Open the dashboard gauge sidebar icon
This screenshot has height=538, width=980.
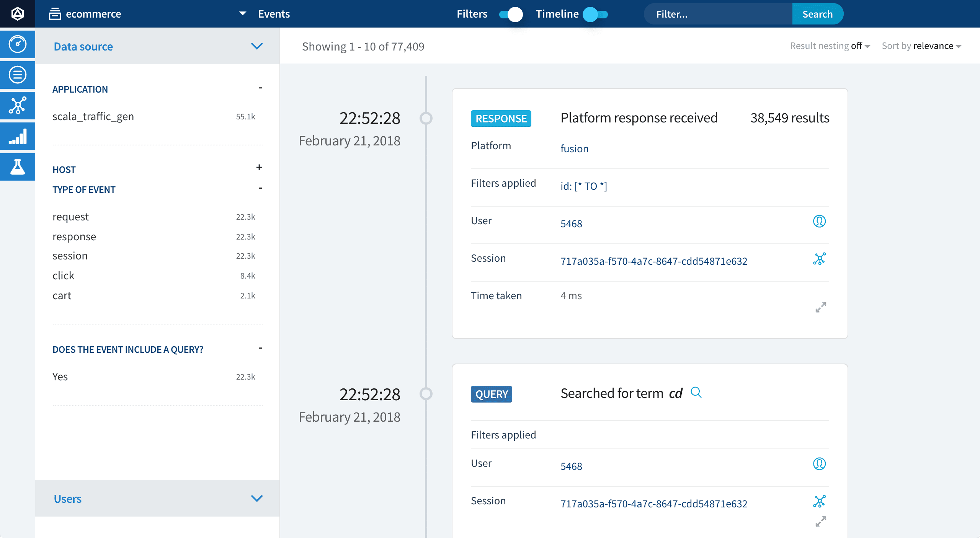[x=18, y=44]
